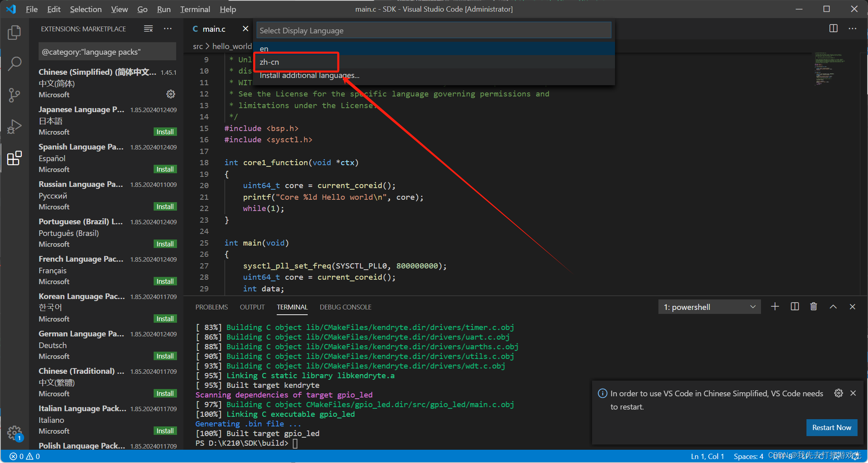The height and width of the screenshot is (463, 868).
Task: Open the Manage gear in the activity bar
Action: point(14,433)
